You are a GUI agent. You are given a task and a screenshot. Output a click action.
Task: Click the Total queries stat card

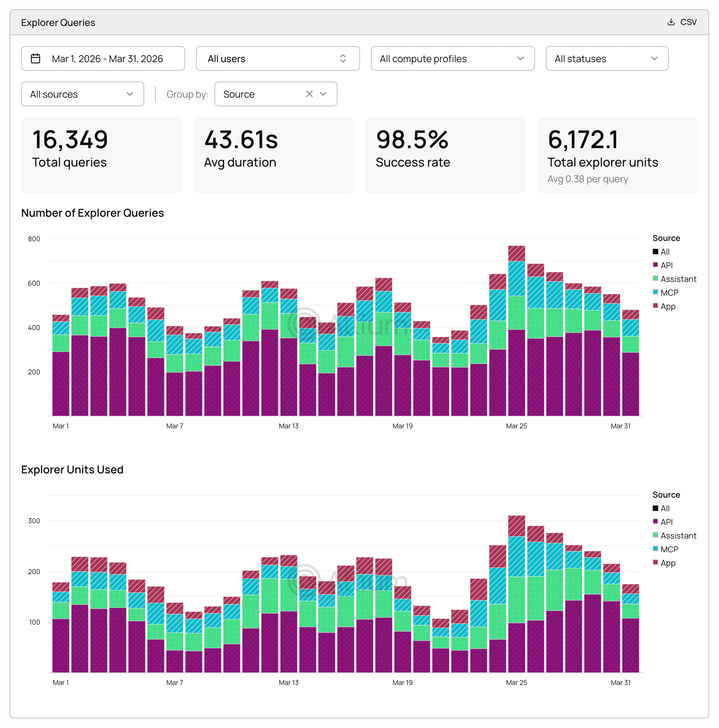pyautogui.click(x=101, y=155)
